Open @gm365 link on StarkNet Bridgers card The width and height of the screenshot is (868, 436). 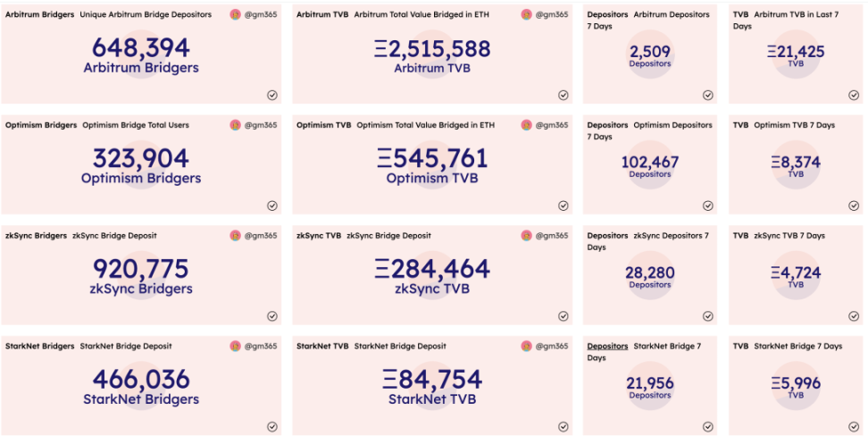pos(260,346)
